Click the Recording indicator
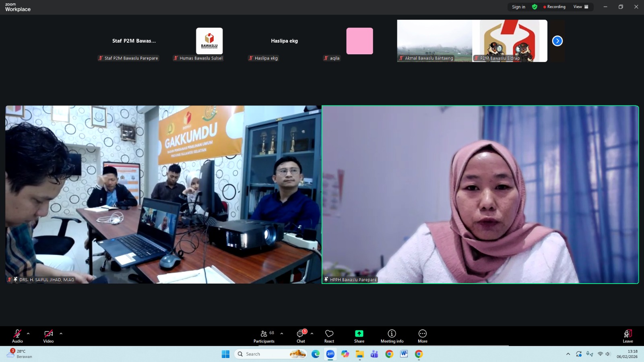 point(554,7)
